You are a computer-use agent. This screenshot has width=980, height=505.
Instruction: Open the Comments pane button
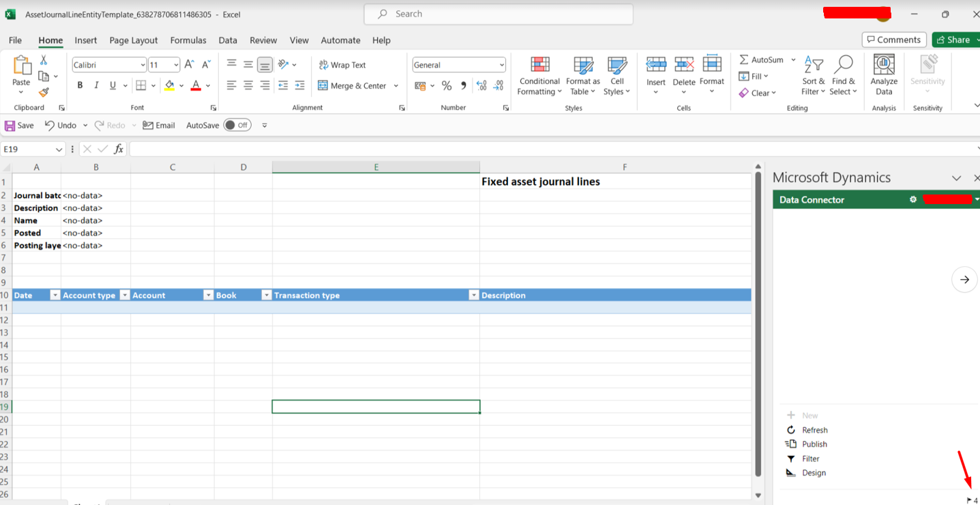tap(894, 40)
